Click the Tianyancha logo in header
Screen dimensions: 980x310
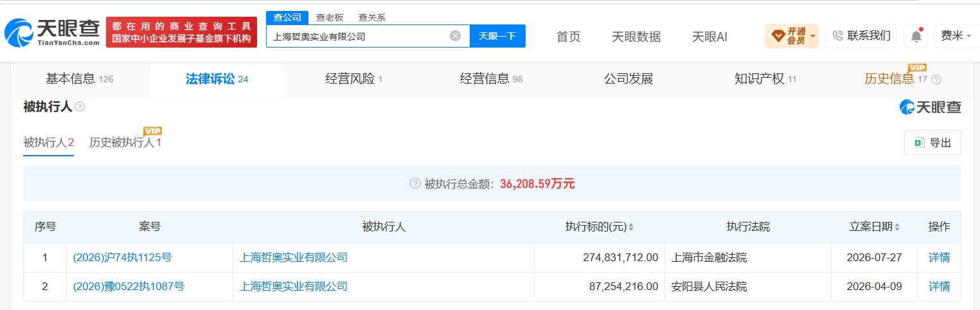click(x=52, y=32)
